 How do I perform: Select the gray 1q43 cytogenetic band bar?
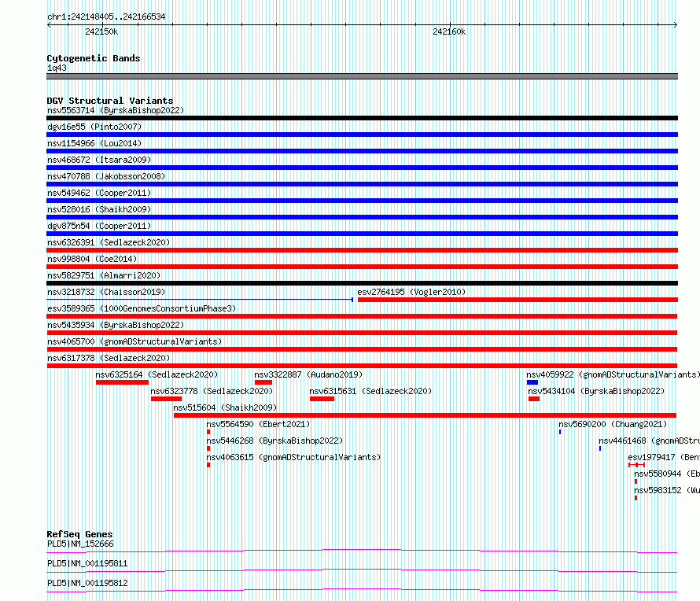click(362, 76)
